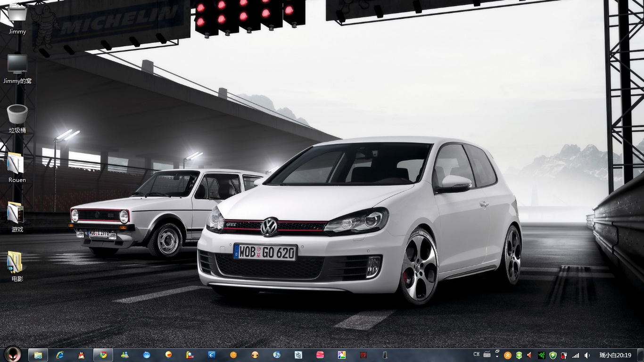Image resolution: width=644 pixels, height=362 pixels.
Task: Click the dark red eye taskbar icon
Action: click(363, 355)
